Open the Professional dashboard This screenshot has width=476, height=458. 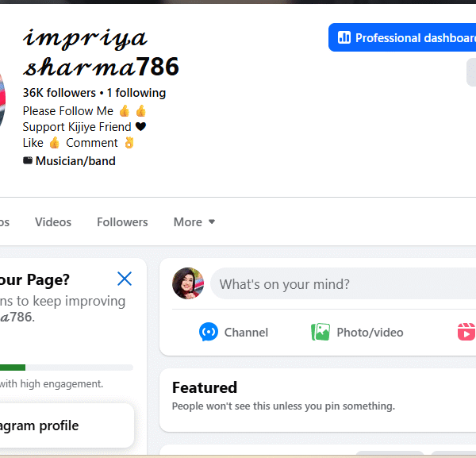click(402, 37)
